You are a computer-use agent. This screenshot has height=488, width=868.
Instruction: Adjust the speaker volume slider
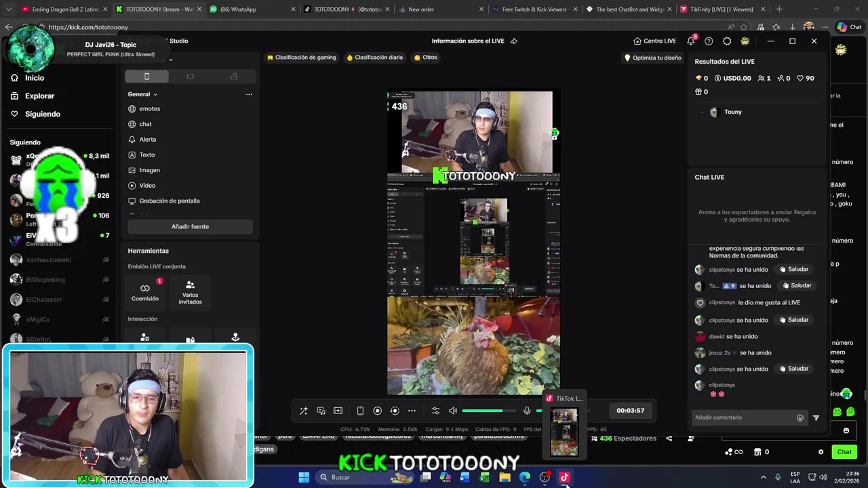[x=488, y=411]
